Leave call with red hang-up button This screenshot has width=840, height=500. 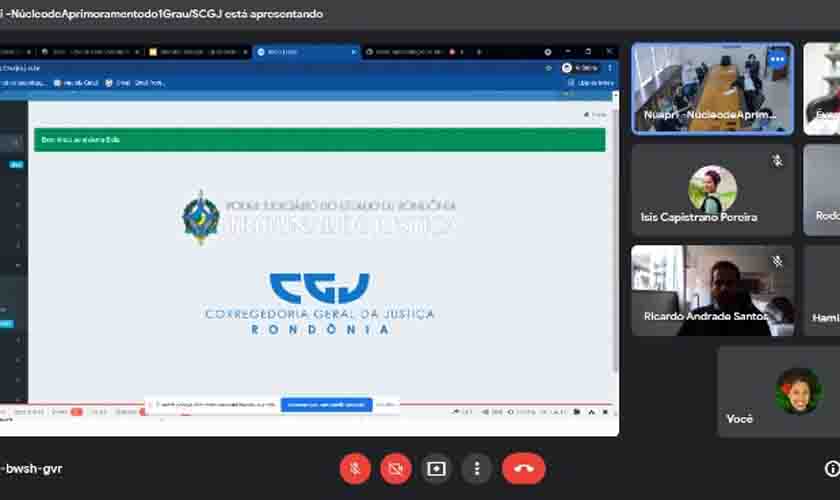[x=523, y=468]
